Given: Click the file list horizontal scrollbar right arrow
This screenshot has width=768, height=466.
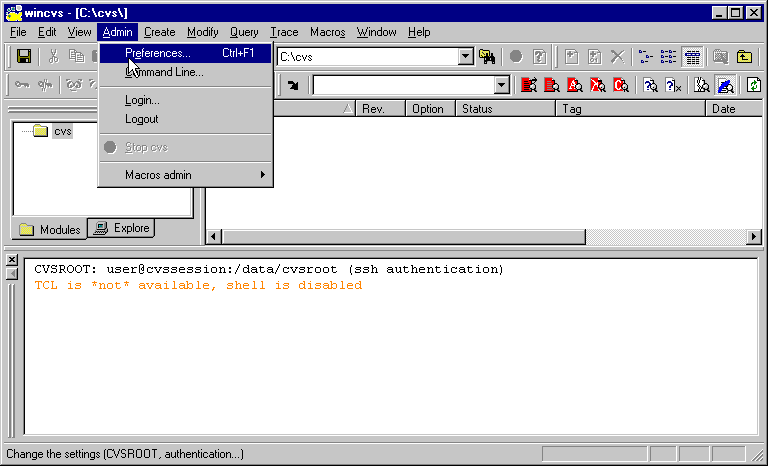Looking at the screenshot, I should (754, 237).
